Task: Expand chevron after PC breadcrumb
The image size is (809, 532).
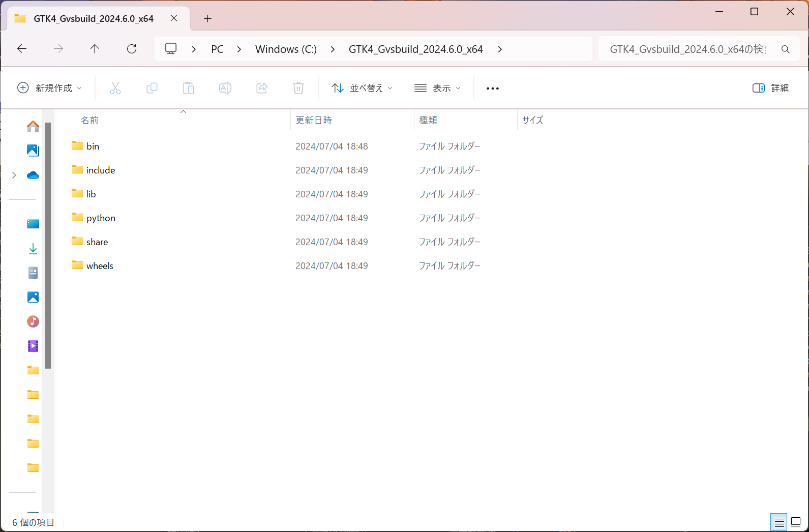Action: (x=239, y=49)
